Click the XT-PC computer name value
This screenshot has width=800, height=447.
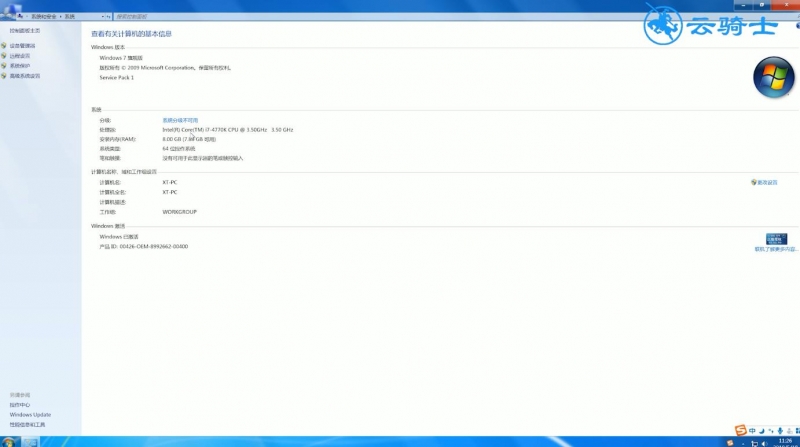coord(170,182)
